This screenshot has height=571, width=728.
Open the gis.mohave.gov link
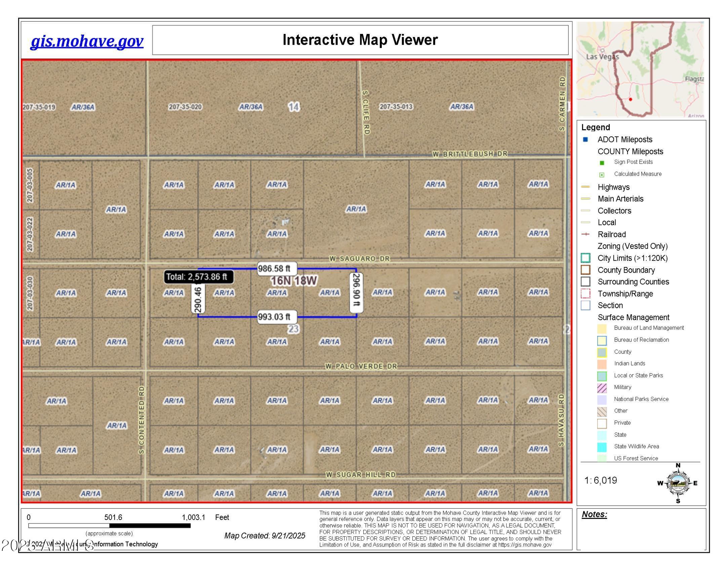pos(87,41)
